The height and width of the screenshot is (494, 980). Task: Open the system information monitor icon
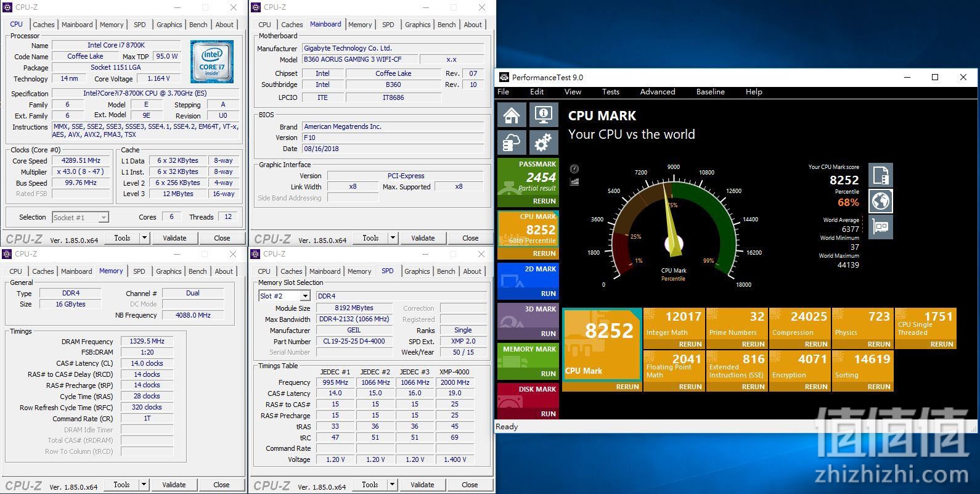543,115
